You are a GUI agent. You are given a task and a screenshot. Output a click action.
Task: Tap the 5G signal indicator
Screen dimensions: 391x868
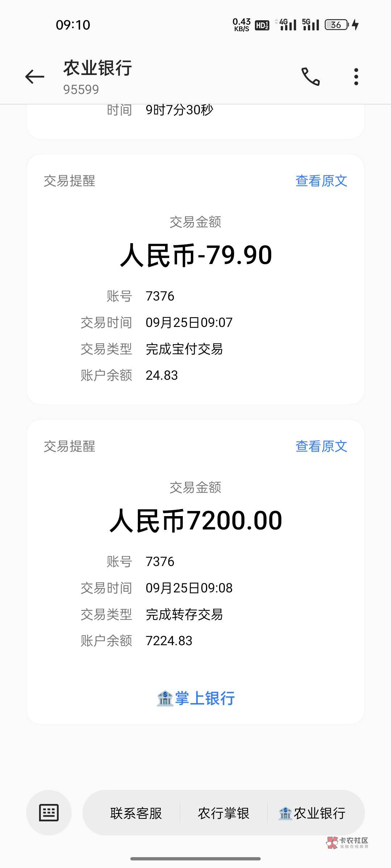(x=311, y=25)
